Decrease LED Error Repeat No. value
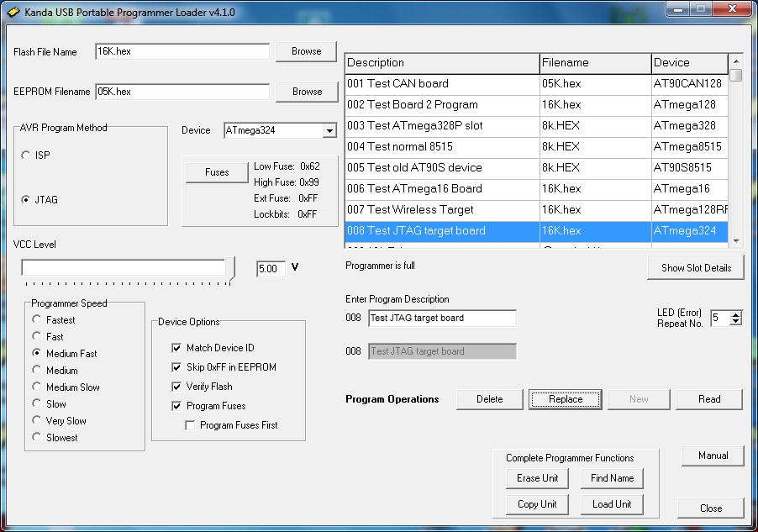Viewport: 758px width, 532px height. [x=736, y=322]
